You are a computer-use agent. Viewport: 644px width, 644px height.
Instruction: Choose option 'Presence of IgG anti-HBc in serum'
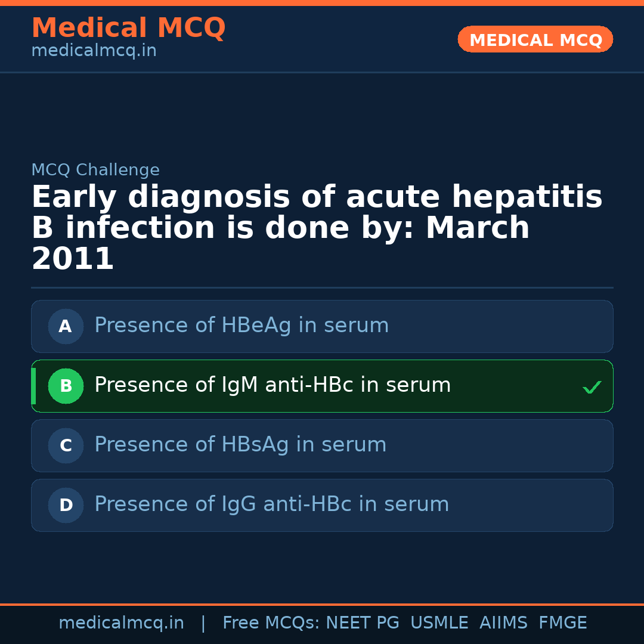271,504
